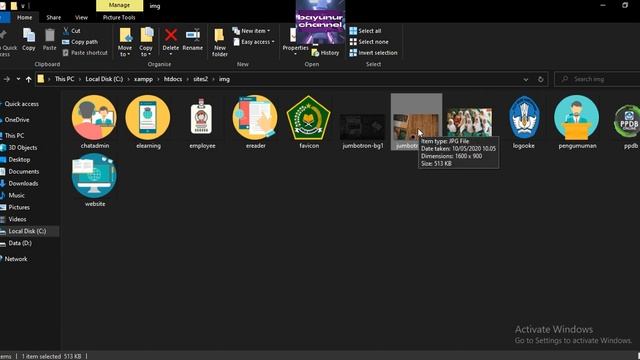The image size is (640, 360).
Task: Open Videos in sidebar
Action: pos(17,219)
